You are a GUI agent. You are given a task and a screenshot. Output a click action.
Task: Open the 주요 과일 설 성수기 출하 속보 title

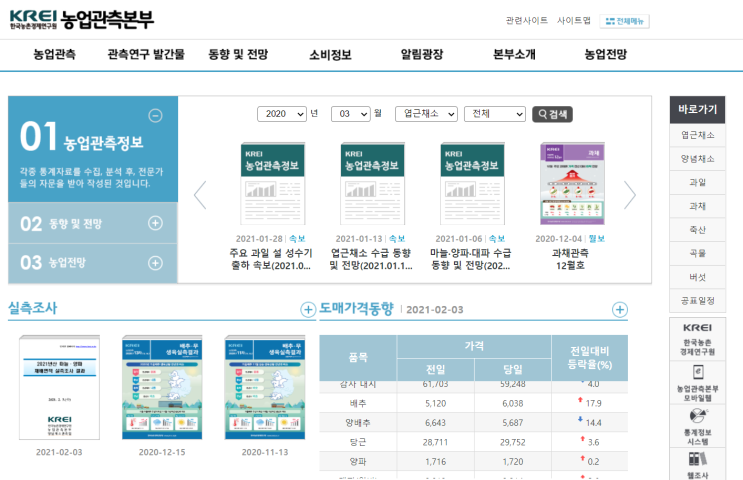click(x=271, y=259)
